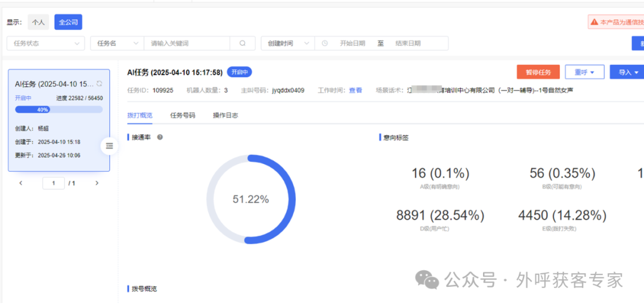
Task: Click the help icon beside 接通率
Action: point(160,137)
